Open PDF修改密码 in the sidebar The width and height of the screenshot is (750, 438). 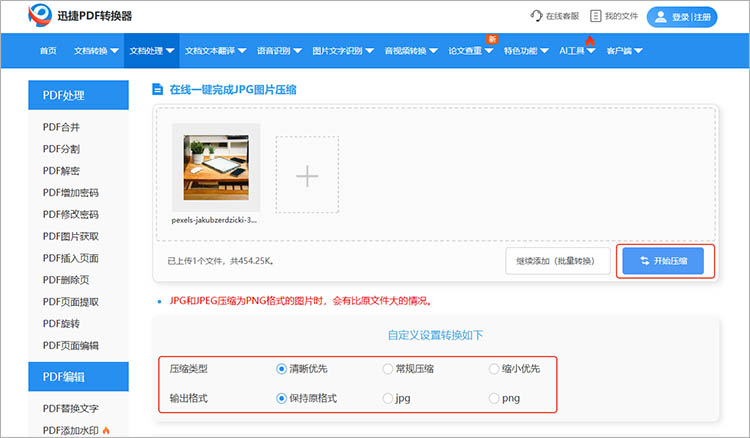click(x=70, y=214)
